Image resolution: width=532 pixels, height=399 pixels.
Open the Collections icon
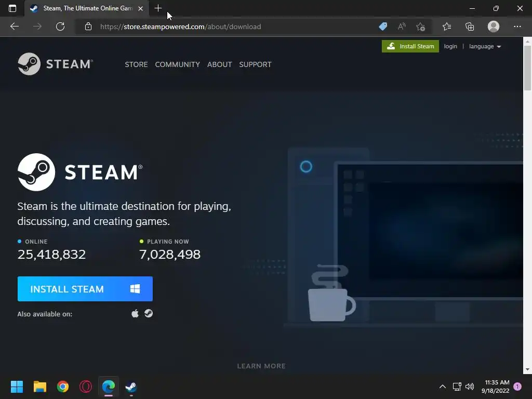click(x=470, y=26)
